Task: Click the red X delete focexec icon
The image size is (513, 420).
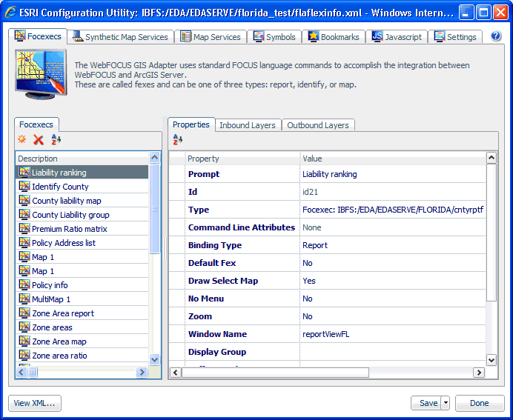Action: coord(39,140)
